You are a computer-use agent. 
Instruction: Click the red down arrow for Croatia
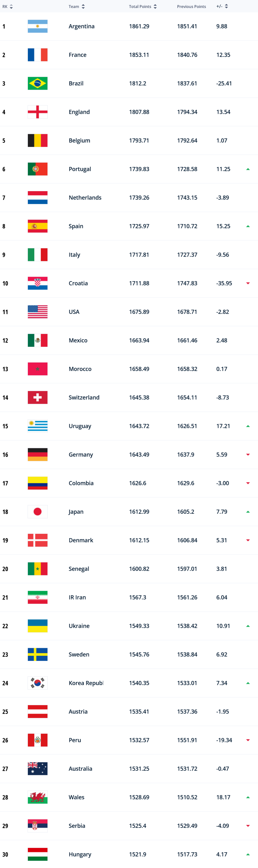point(248,283)
